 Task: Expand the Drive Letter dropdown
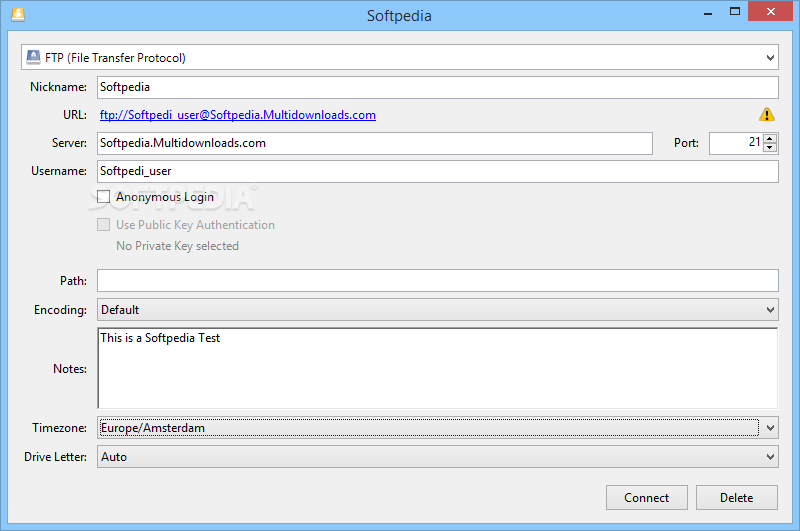pyautogui.click(x=438, y=457)
